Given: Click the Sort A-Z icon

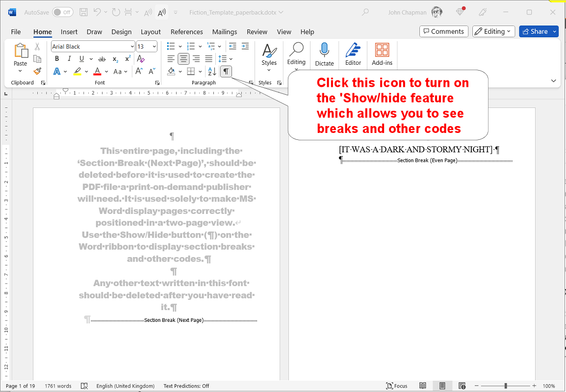Looking at the screenshot, I should (211, 72).
